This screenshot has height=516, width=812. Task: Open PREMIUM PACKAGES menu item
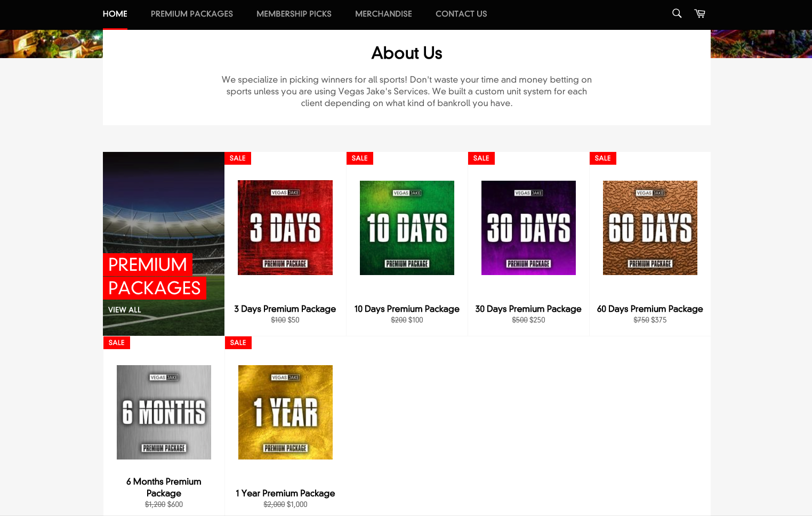pos(192,14)
